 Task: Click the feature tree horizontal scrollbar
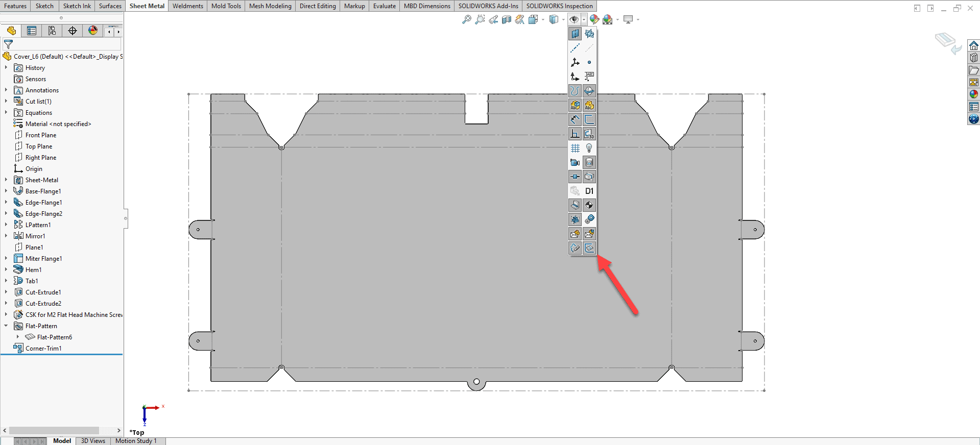(x=54, y=430)
